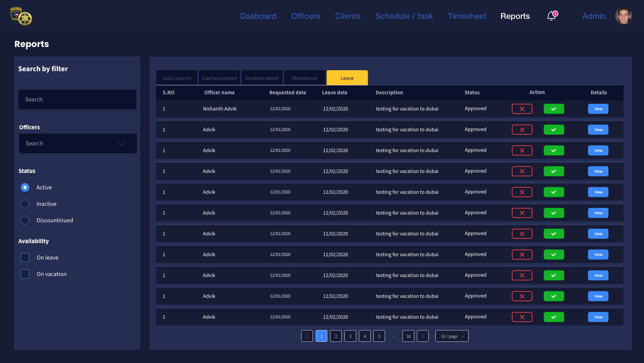Image resolution: width=644 pixels, height=363 pixels.
Task: Click View button for Nishanth Advik row
Action: coord(598,109)
